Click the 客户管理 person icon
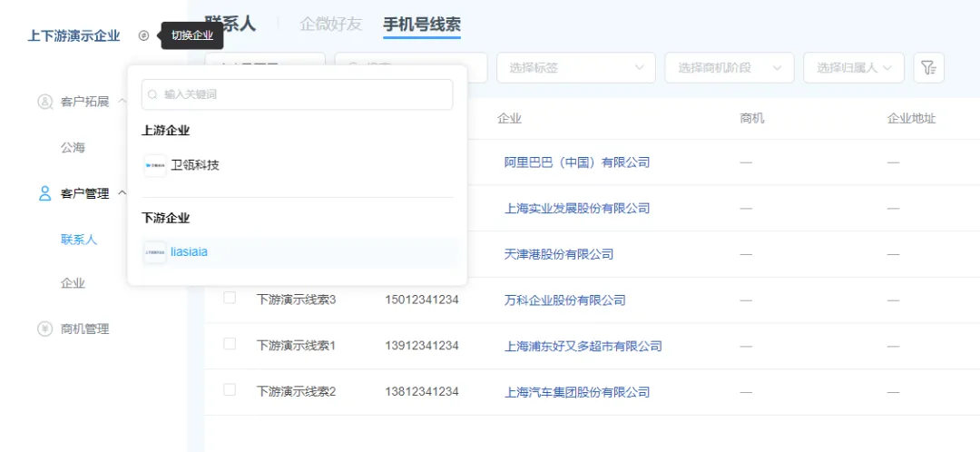Image resolution: width=980 pixels, height=452 pixels. 44,193
